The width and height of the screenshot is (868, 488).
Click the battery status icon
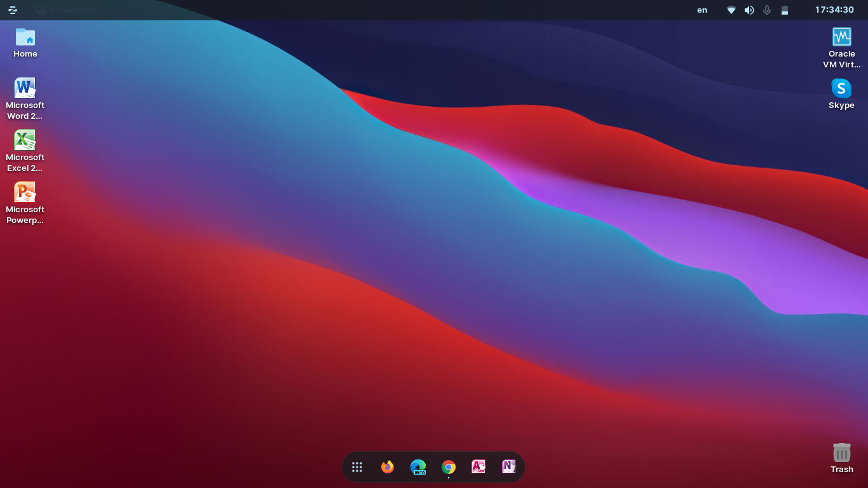785,10
